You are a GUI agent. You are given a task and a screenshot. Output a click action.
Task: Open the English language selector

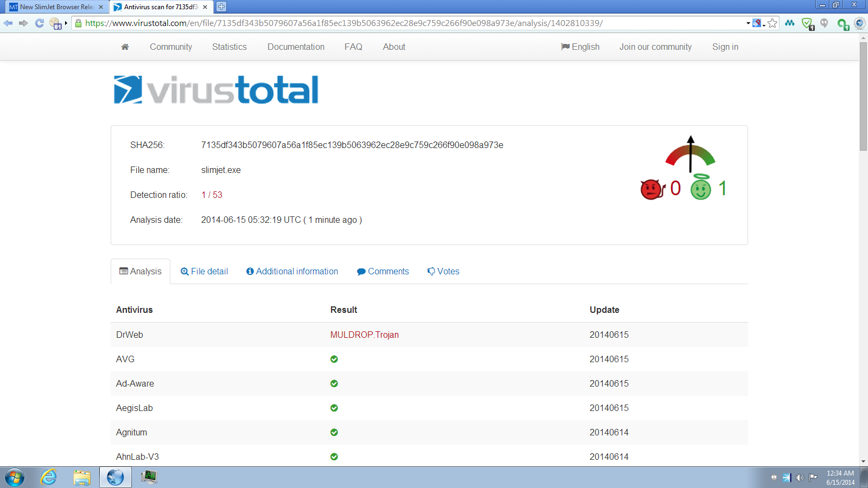tap(580, 47)
